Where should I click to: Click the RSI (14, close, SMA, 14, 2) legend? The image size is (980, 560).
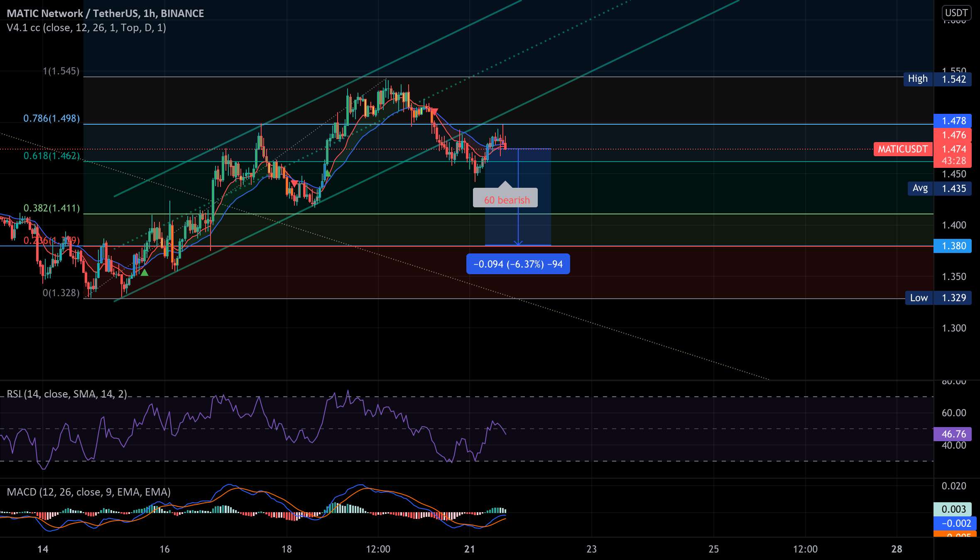point(67,394)
